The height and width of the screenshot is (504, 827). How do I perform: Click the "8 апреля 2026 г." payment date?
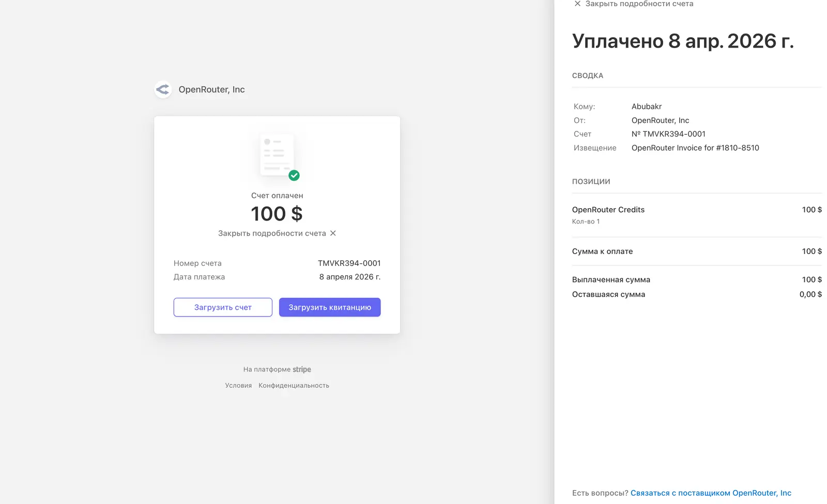350,277
